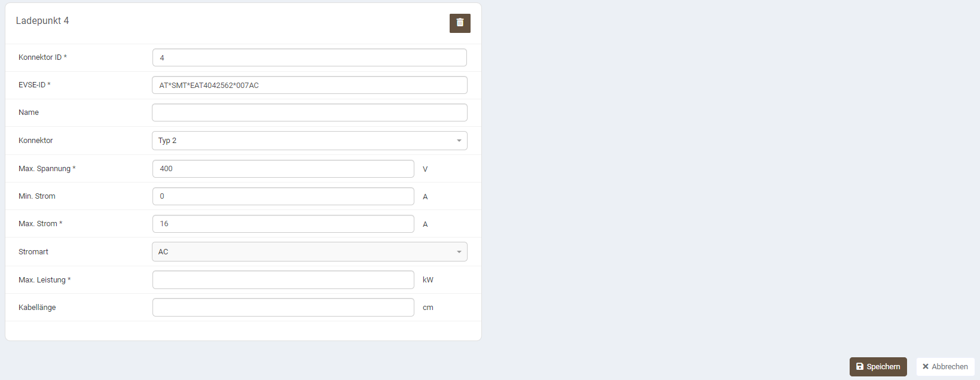Image resolution: width=980 pixels, height=380 pixels.
Task: Open the Konnektor dropdown showing Typ 2
Action: click(309, 141)
